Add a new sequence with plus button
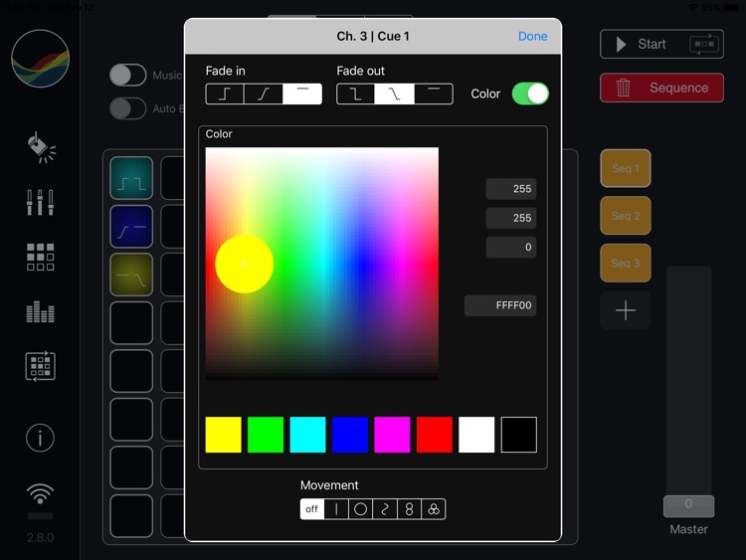This screenshot has height=560, width=746. click(x=626, y=310)
